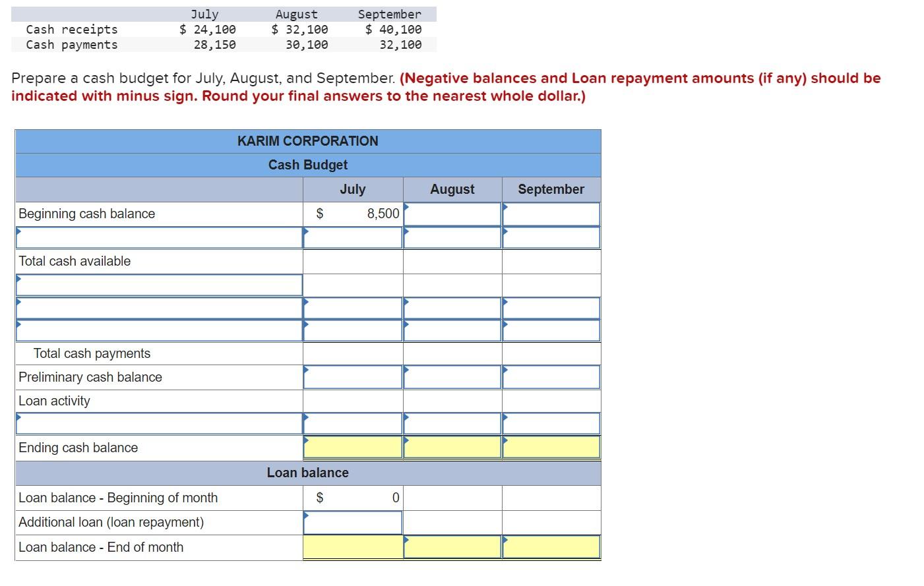Image resolution: width=924 pixels, height=586 pixels.
Task: Click August cell two rows above Total cash payments
Action: point(452,308)
